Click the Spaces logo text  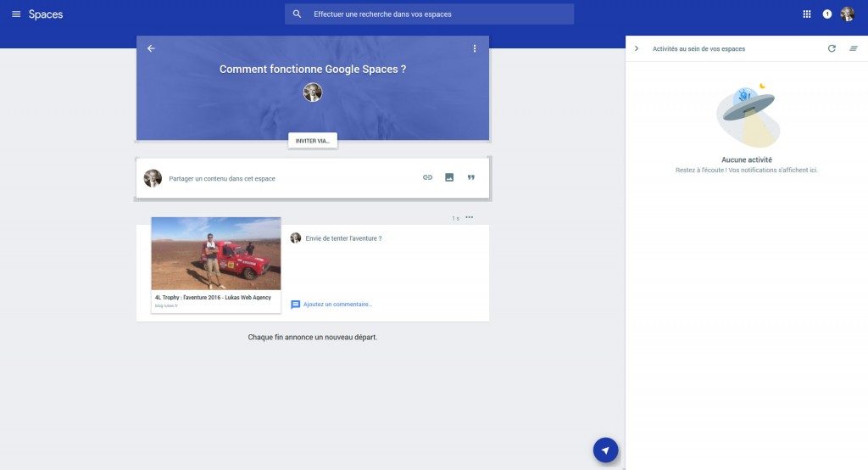tap(46, 14)
